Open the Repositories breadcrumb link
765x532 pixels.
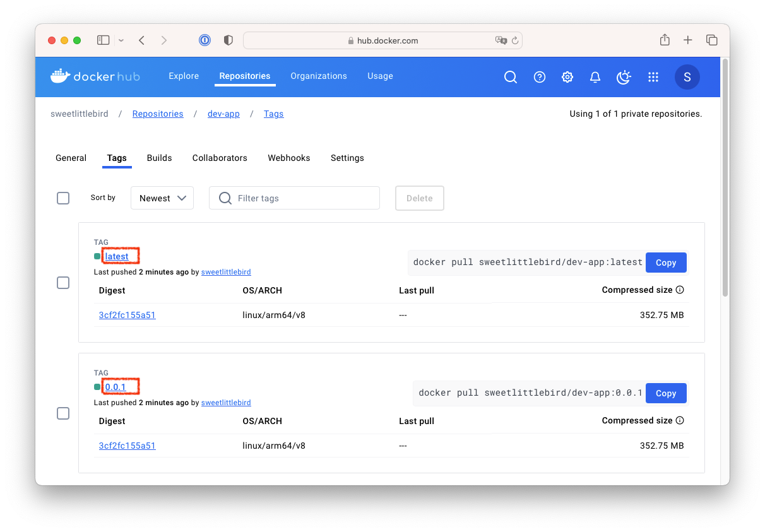point(158,114)
